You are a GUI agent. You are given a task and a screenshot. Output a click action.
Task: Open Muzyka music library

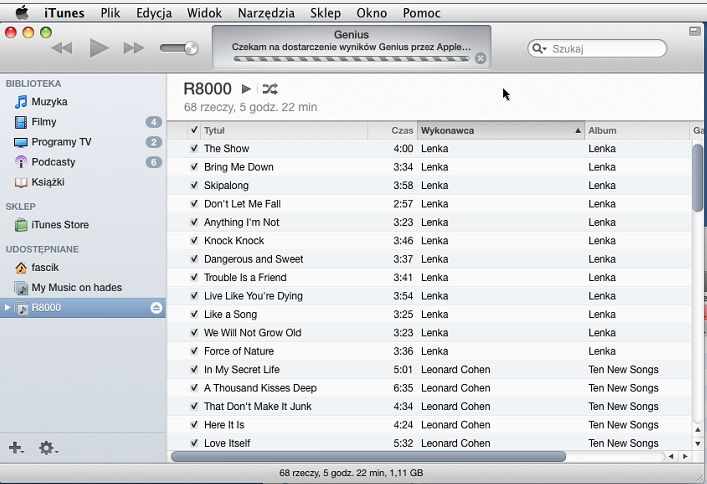pyautogui.click(x=49, y=101)
